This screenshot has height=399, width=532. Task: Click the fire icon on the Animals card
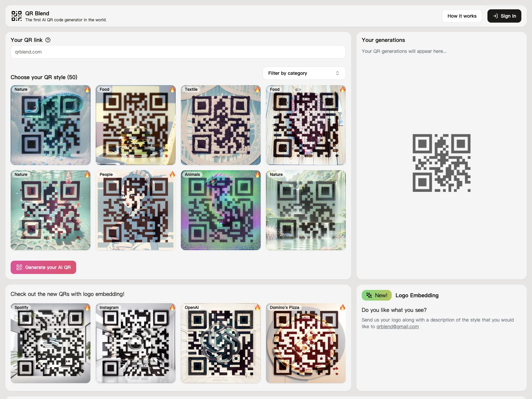[x=257, y=174]
